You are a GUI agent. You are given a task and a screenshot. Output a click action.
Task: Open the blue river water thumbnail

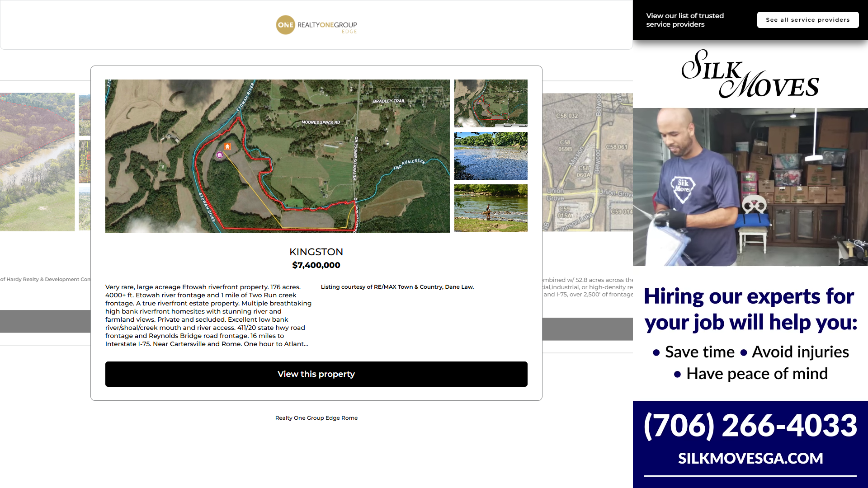491,155
